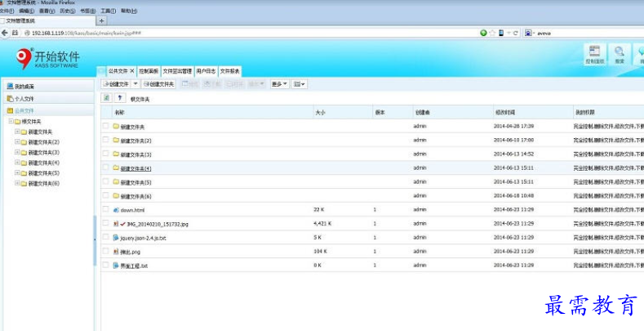644x331 pixels.
Task: Tick the checkbox for 新建文件夹(2)
Action: click(105, 140)
